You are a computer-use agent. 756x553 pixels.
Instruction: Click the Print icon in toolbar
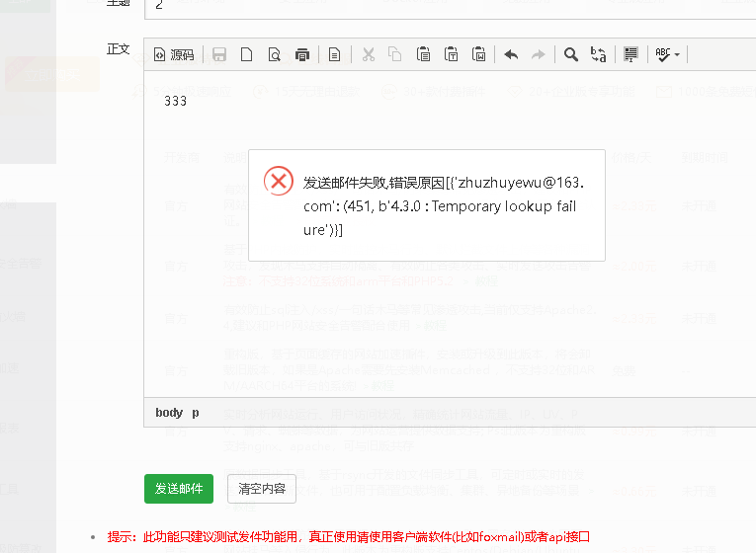click(x=302, y=55)
